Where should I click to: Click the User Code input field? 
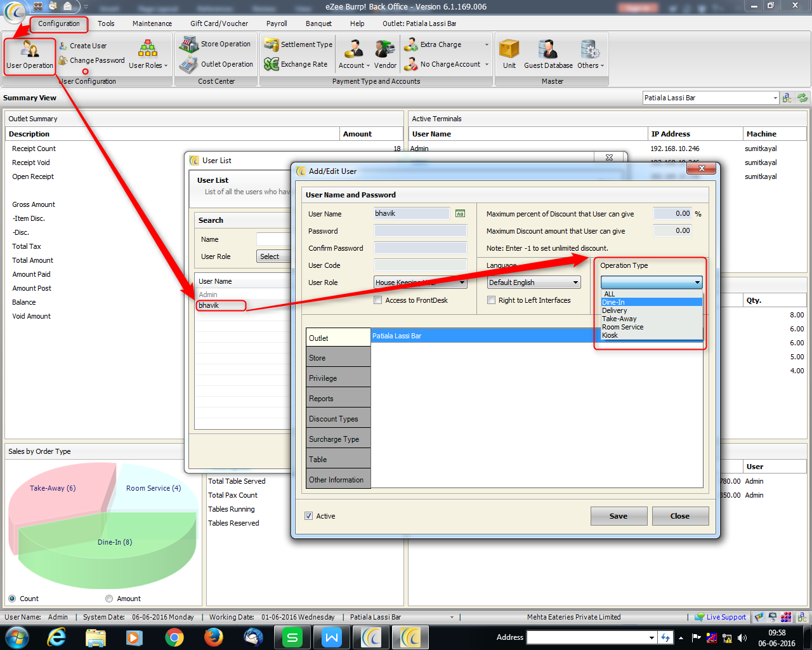click(421, 265)
